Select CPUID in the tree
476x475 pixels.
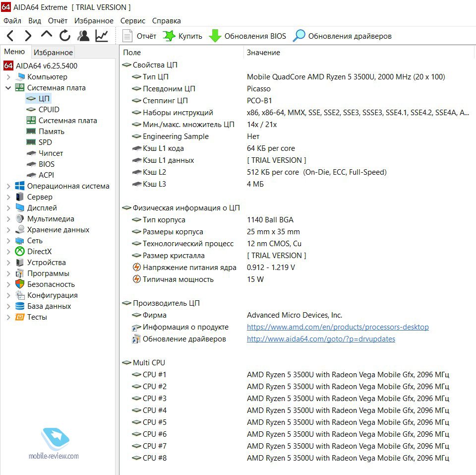click(49, 110)
